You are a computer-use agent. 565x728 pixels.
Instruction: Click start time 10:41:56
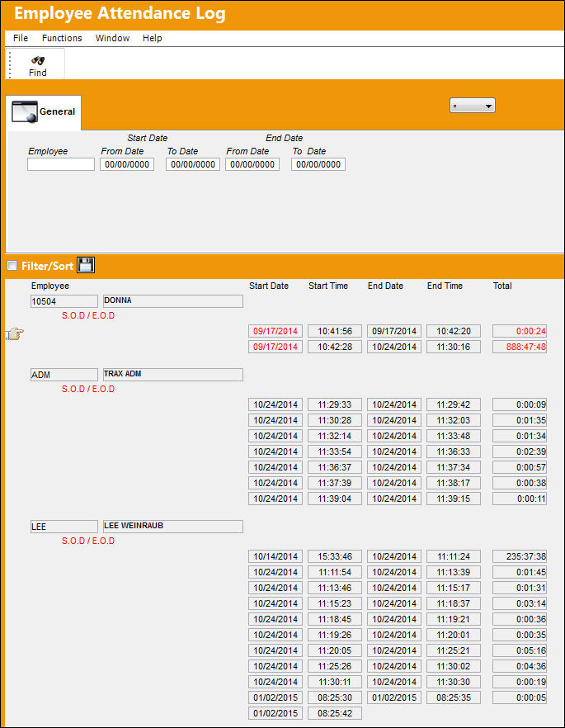point(335,331)
